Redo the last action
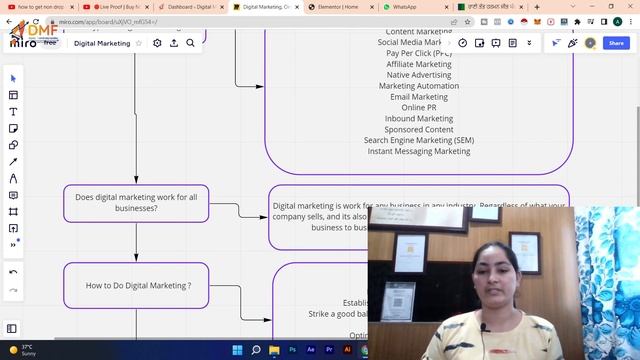 (13, 290)
